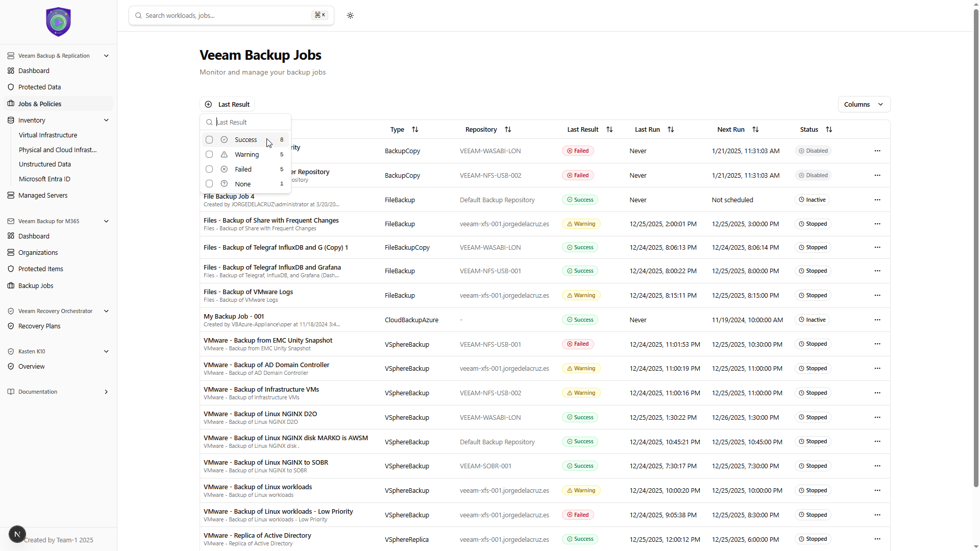This screenshot has height=551, width=980.
Task: Focus the Search workloads, jobs field
Action: pos(227,15)
